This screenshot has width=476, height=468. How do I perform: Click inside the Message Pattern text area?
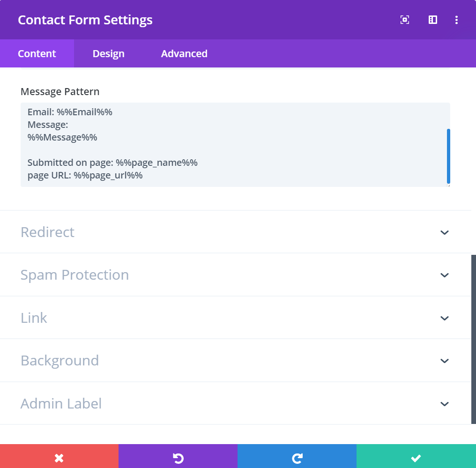tap(234, 145)
